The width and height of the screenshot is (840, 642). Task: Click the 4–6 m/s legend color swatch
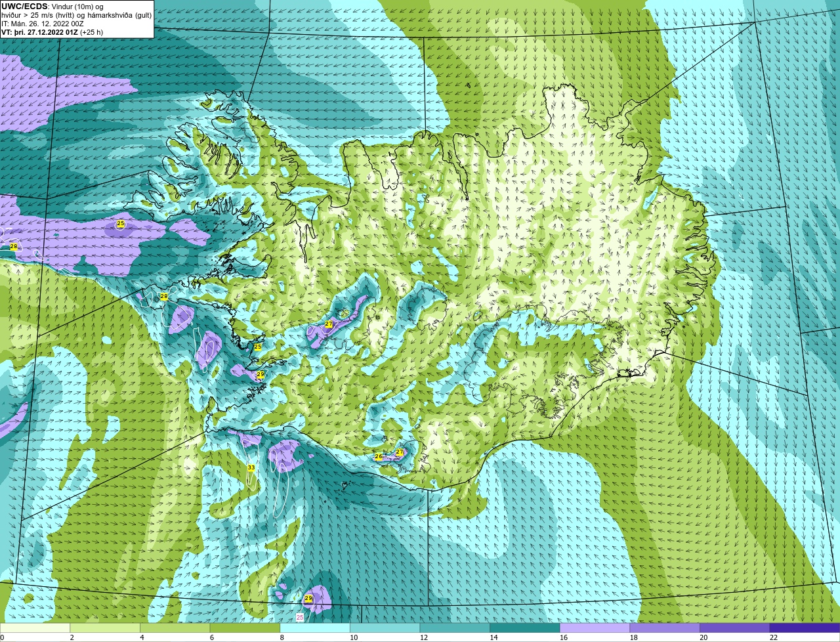click(x=175, y=628)
